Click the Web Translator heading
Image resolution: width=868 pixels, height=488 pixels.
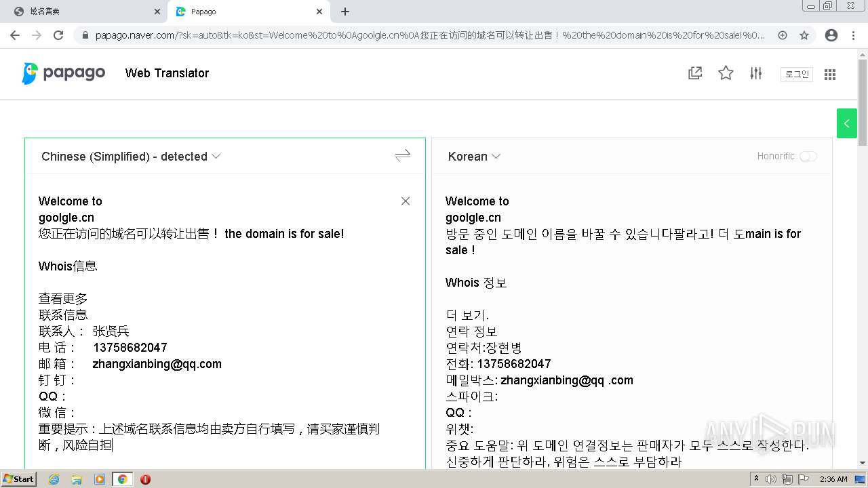click(x=167, y=73)
